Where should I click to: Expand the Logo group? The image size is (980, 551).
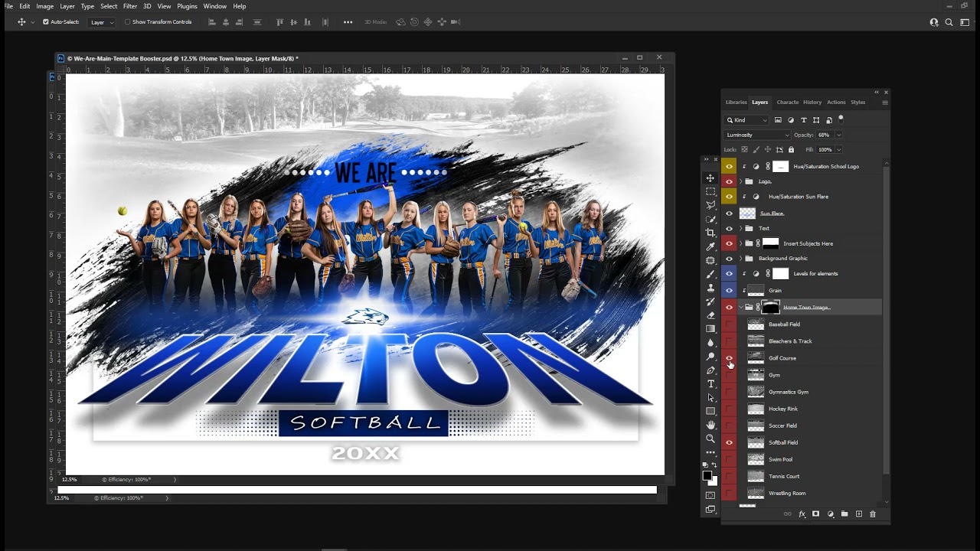(740, 182)
